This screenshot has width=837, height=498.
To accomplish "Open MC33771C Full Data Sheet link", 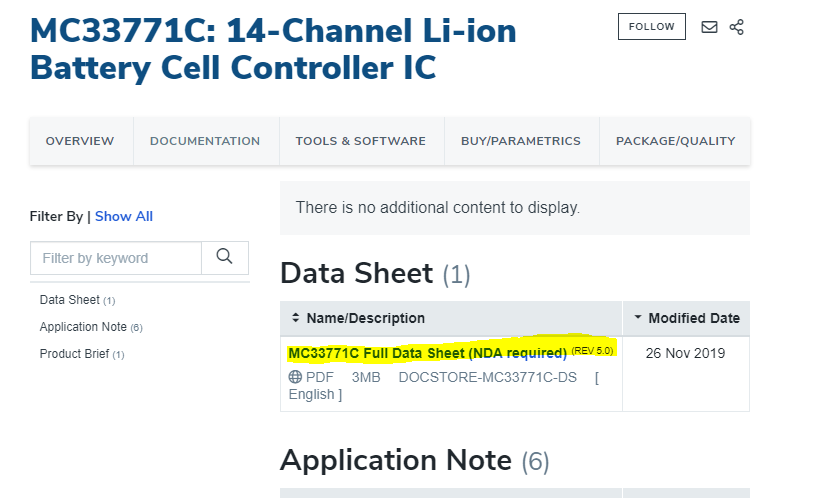I will click(x=427, y=353).
